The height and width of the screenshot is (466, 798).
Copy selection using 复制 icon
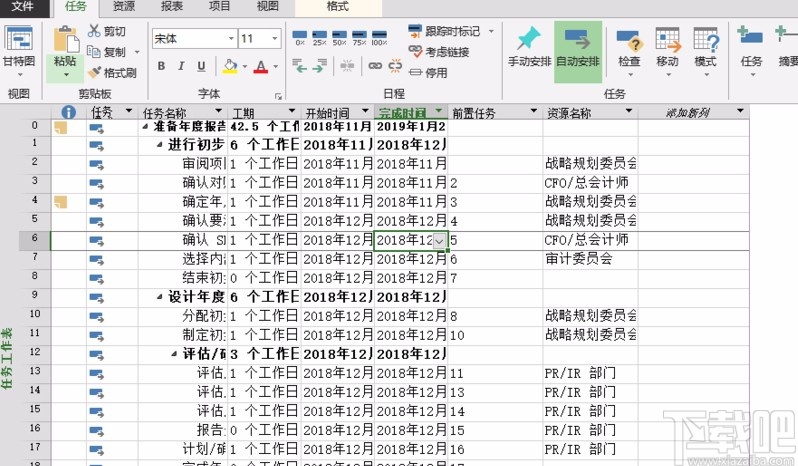pos(108,52)
